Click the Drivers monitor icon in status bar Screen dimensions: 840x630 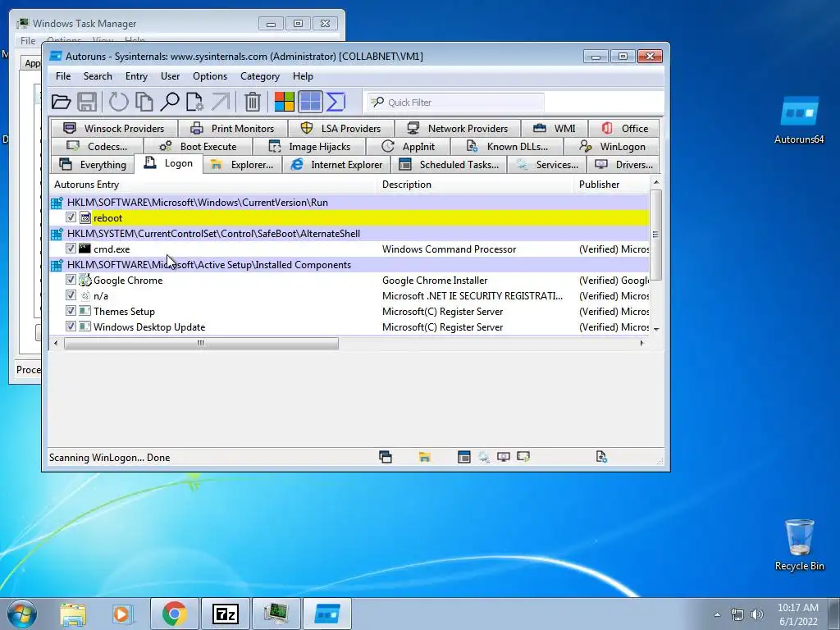pos(504,457)
